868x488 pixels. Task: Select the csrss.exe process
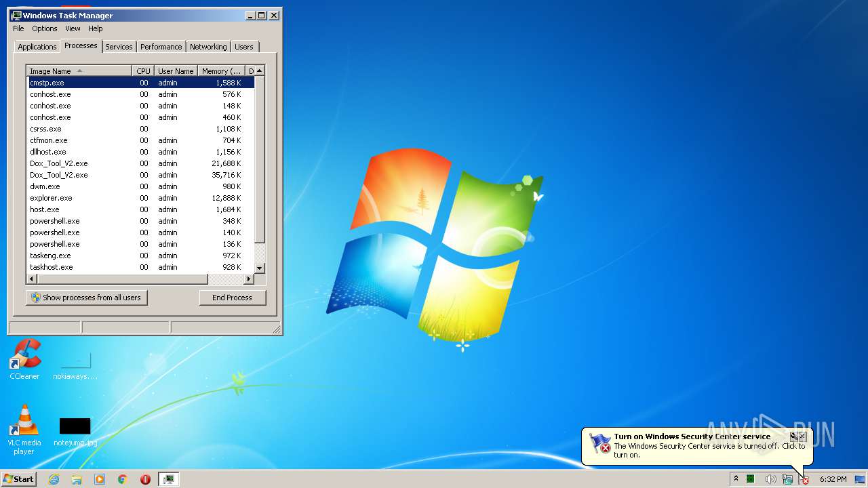(x=141, y=129)
